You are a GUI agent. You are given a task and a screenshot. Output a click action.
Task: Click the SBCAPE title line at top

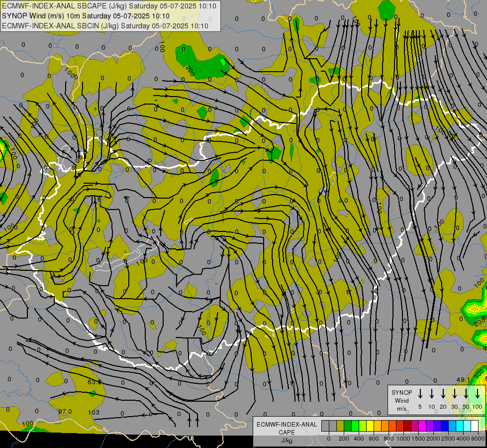(109, 6)
